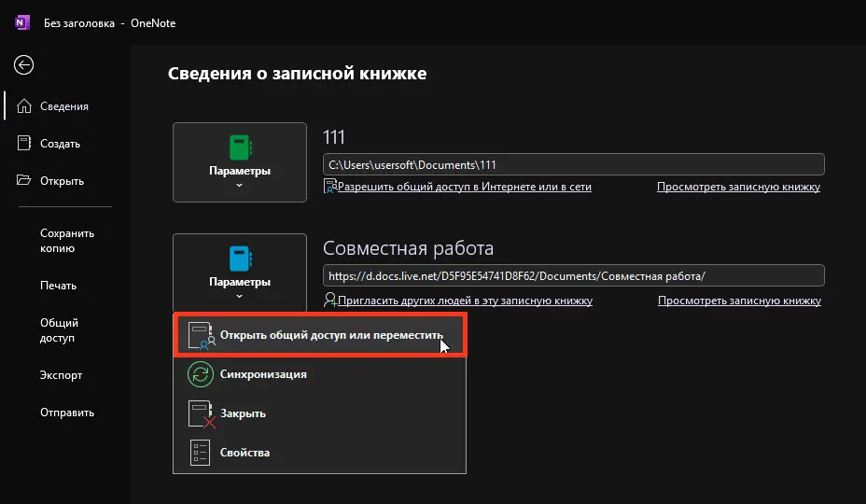Select Открыть in the left sidebar
866x504 pixels.
[62, 181]
